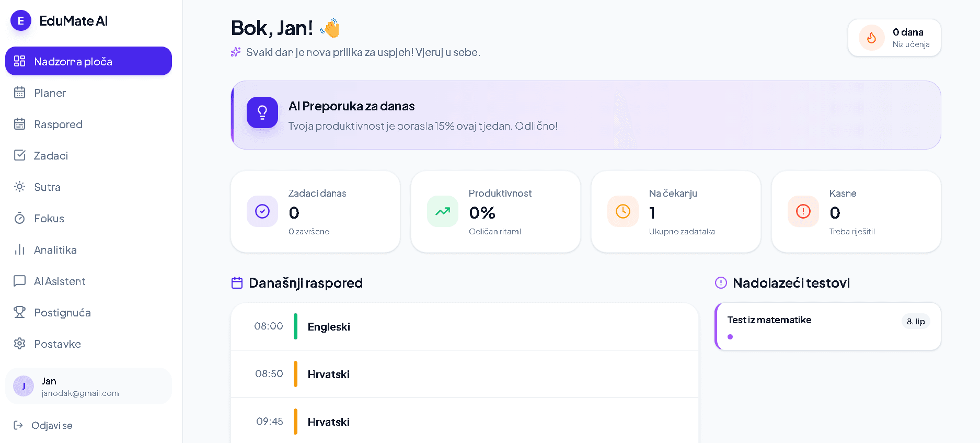The width and height of the screenshot is (980, 443).
Task: Click the Raspored calendar icon
Action: [19, 124]
